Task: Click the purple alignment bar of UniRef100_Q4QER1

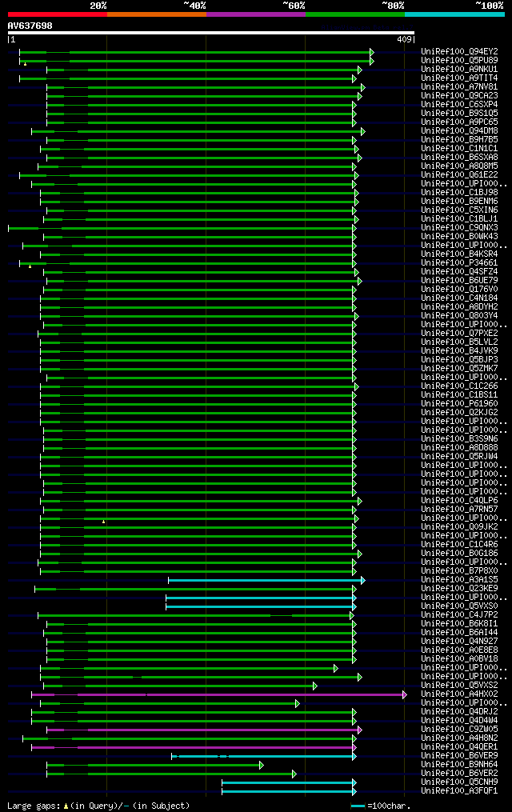Action: pyautogui.click(x=193, y=748)
